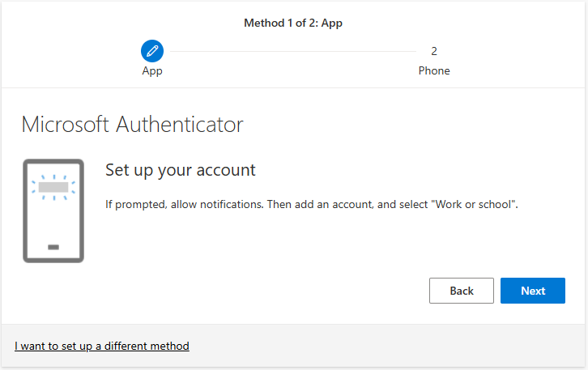
Task: Click the Microsoft Authenticator title
Action: [132, 125]
